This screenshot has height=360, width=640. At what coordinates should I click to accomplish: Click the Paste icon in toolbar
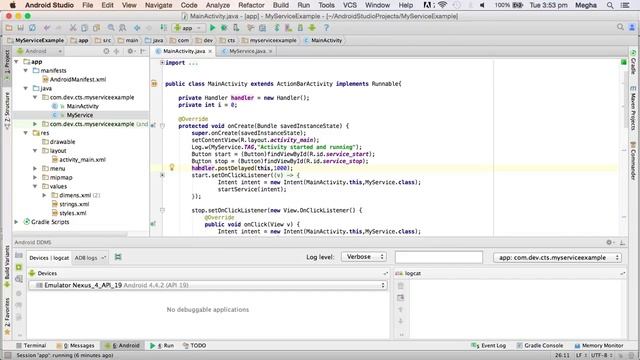pyautogui.click(x=96, y=28)
